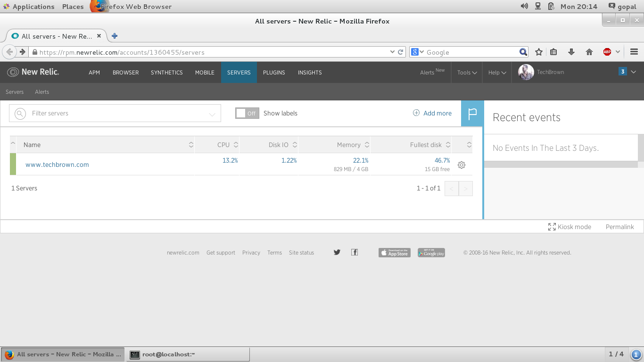Open the Get support footer link
Image resolution: width=644 pixels, height=362 pixels.
pos(221,253)
